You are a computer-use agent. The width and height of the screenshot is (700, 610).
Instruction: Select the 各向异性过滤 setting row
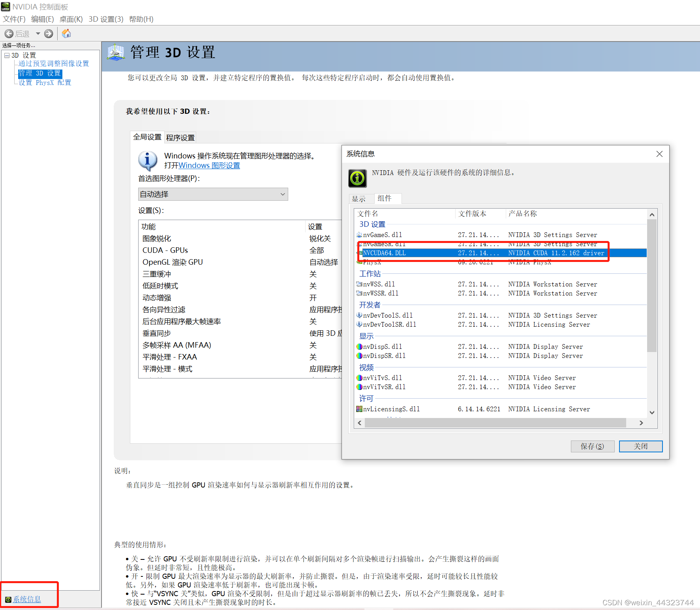[x=240, y=310]
